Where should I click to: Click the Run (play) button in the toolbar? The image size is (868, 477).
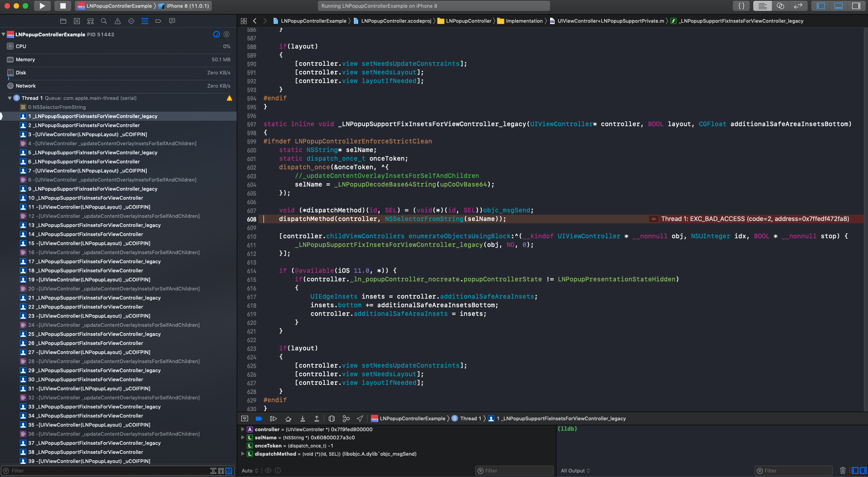(x=42, y=6)
